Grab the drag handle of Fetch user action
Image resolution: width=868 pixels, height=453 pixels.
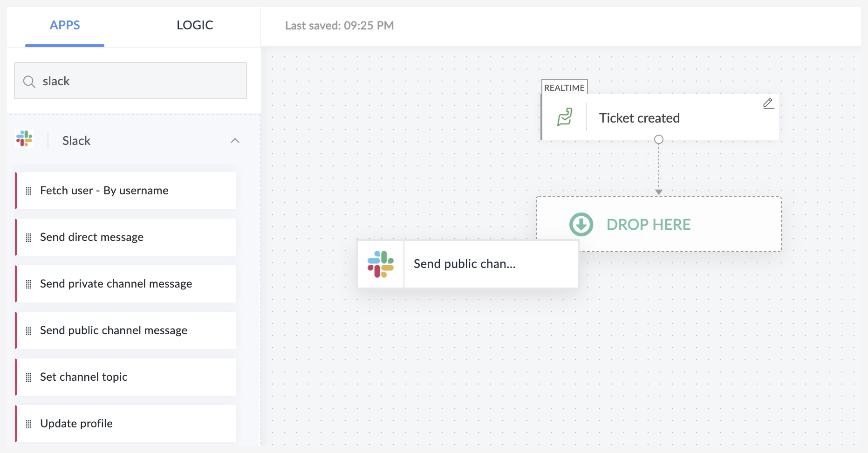(x=28, y=191)
